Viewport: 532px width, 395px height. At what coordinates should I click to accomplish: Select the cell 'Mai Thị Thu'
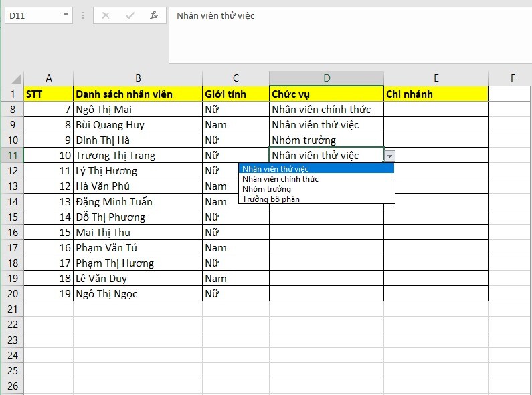point(138,232)
